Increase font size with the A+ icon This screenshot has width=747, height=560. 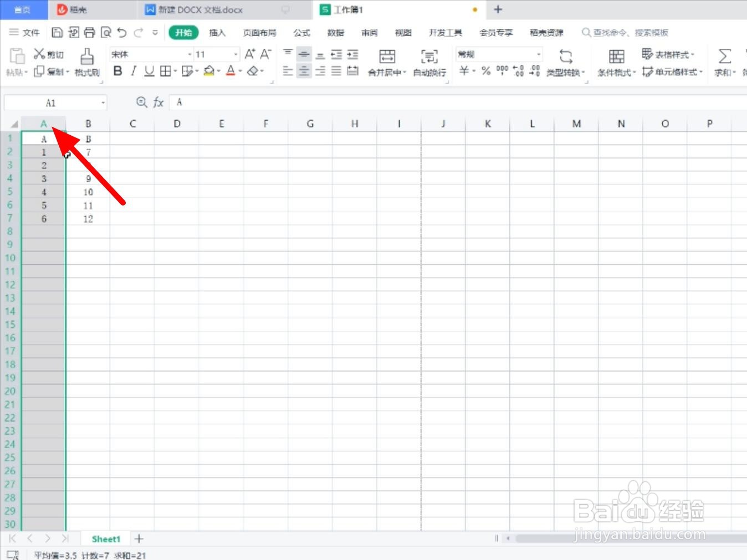(x=250, y=54)
